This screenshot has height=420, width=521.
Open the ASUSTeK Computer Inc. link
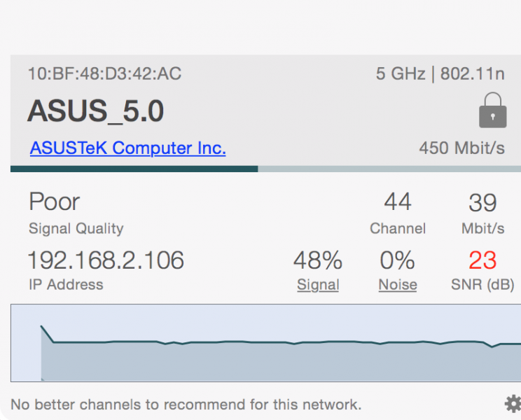pos(127,148)
